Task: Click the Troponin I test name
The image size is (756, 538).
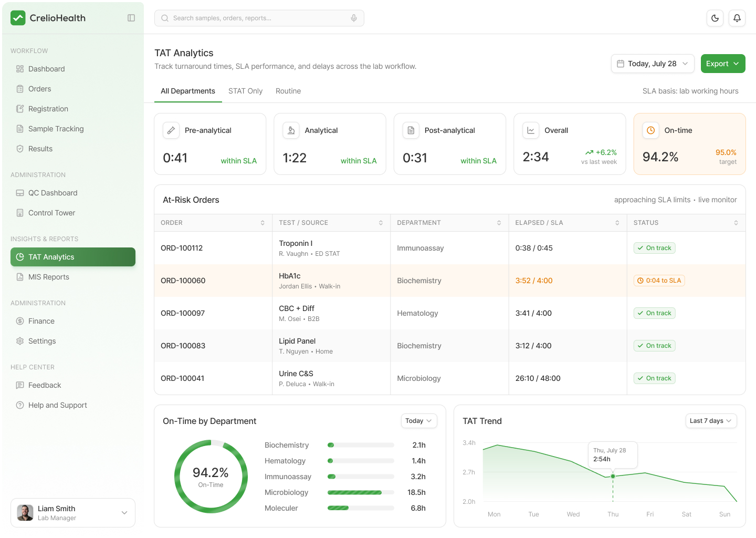Action: [x=296, y=243]
